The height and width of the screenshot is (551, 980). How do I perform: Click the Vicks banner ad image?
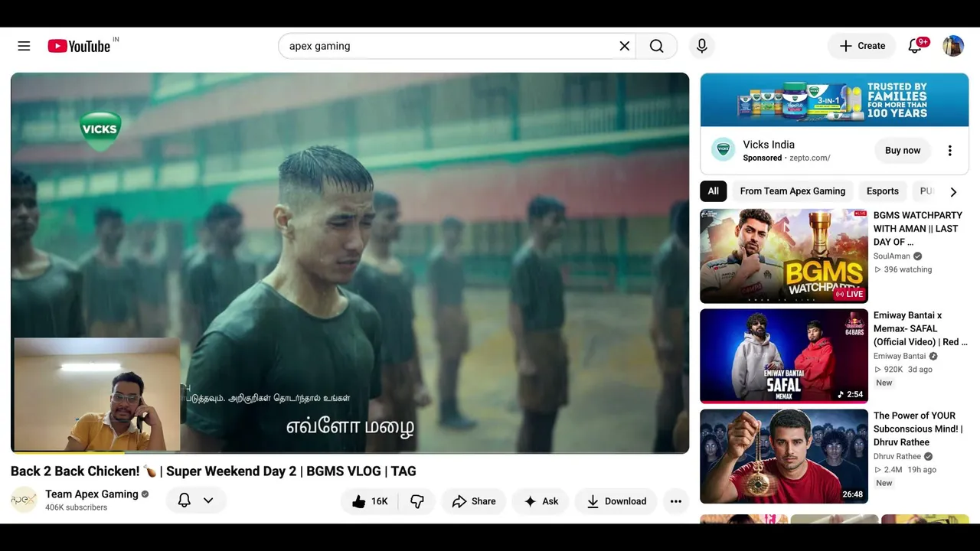tap(835, 99)
